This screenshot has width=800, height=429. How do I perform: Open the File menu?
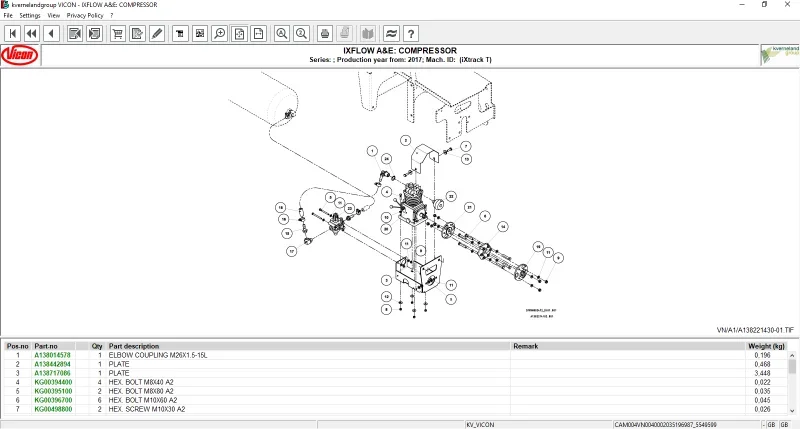coord(8,15)
